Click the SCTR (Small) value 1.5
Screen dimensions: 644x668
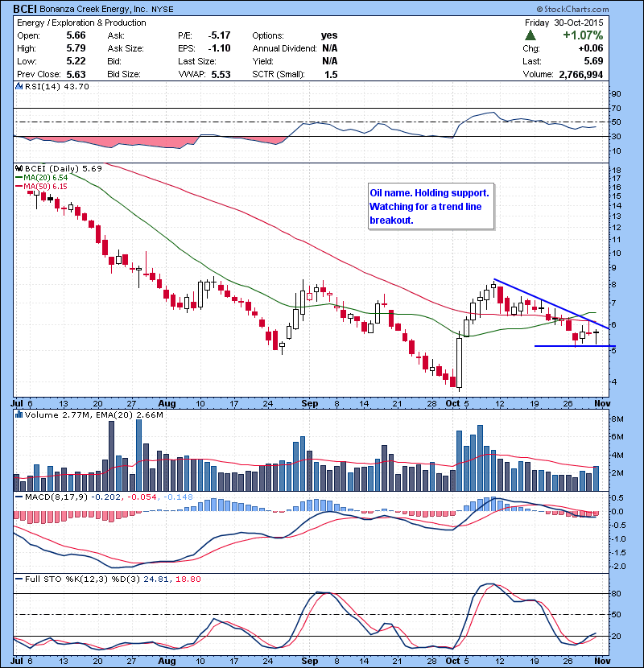331,74
